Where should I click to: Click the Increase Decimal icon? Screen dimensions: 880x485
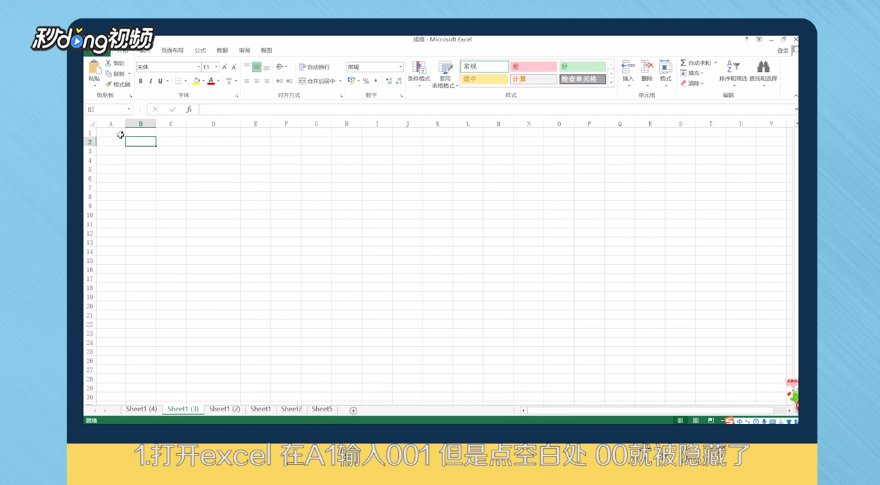coord(389,81)
